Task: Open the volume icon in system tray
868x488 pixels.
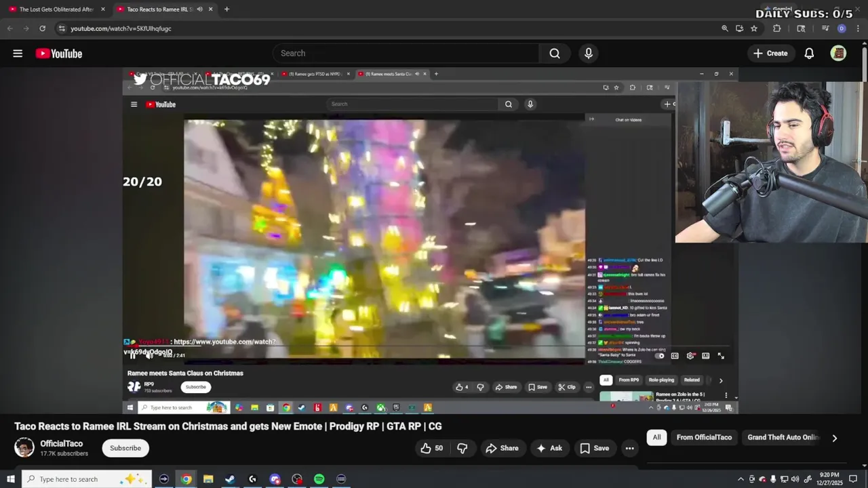Action: [x=795, y=479]
